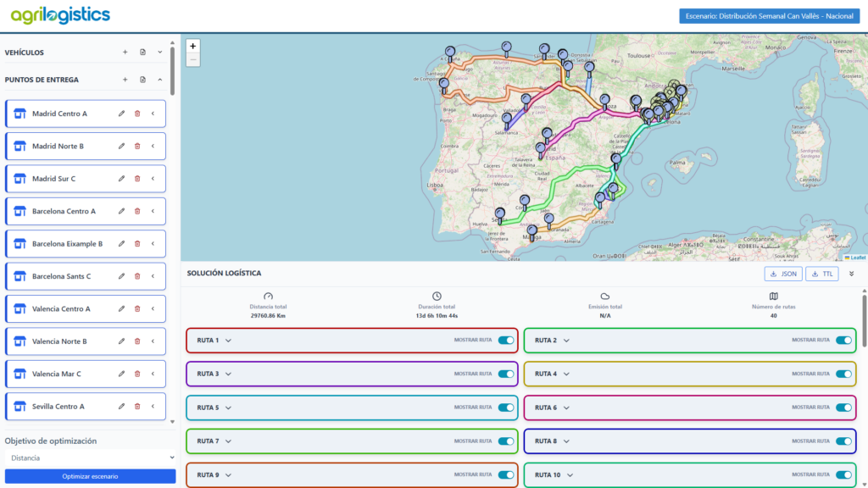Screen dimensions: 868x488
Task: Click the pencil icon for Valencia Norte B
Action: tap(121, 341)
